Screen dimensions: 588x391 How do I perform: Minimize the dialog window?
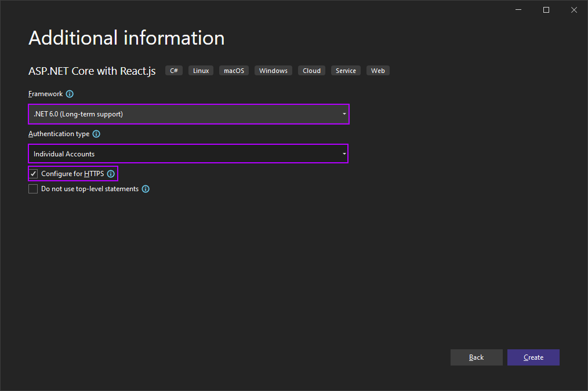518,10
